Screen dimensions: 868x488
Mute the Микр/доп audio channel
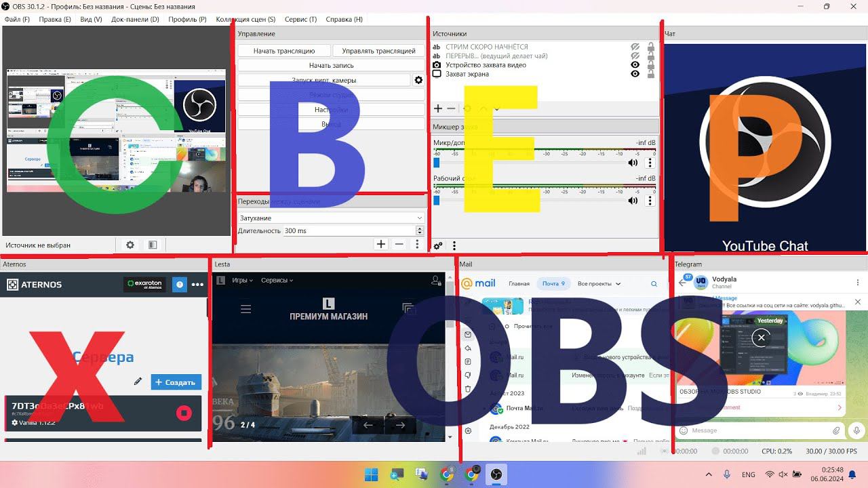(633, 163)
